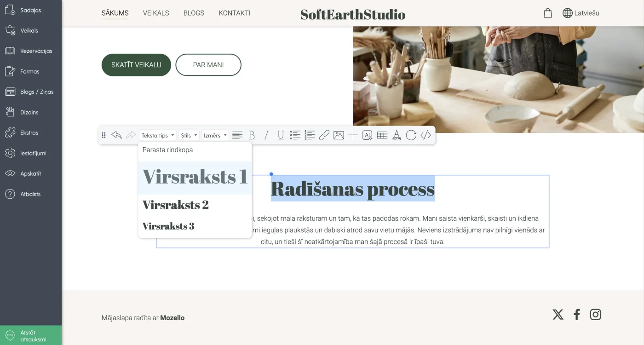Insert a table from the text toolbar
This screenshot has height=345, width=644.
click(382, 135)
